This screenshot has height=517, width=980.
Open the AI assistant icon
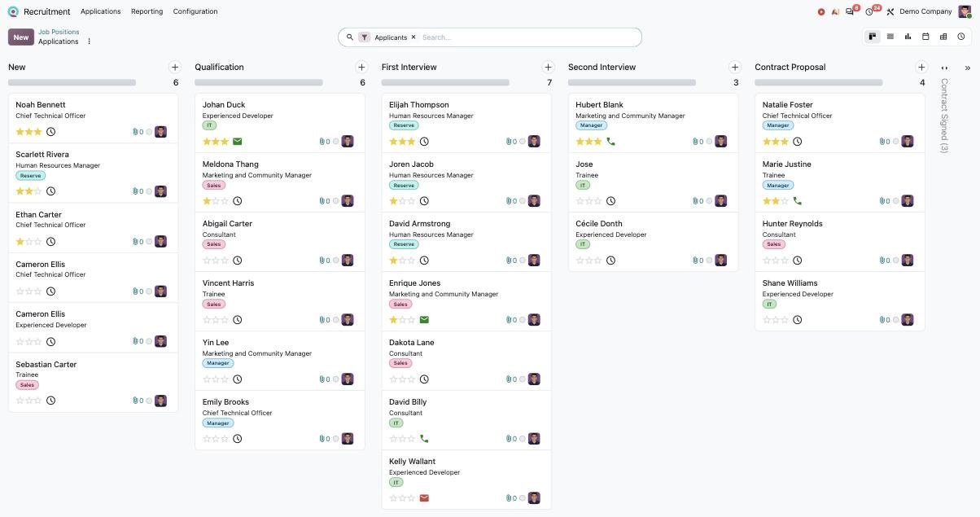835,12
